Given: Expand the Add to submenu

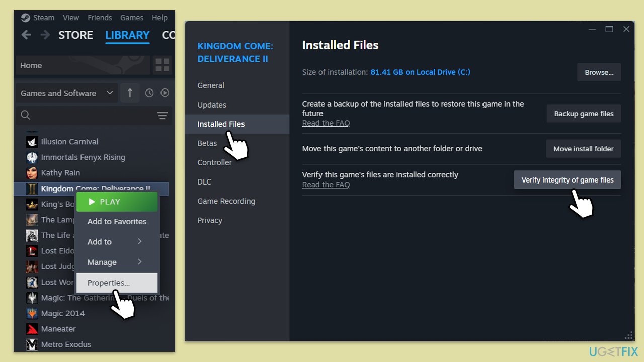Looking at the screenshot, I should pos(117,242).
